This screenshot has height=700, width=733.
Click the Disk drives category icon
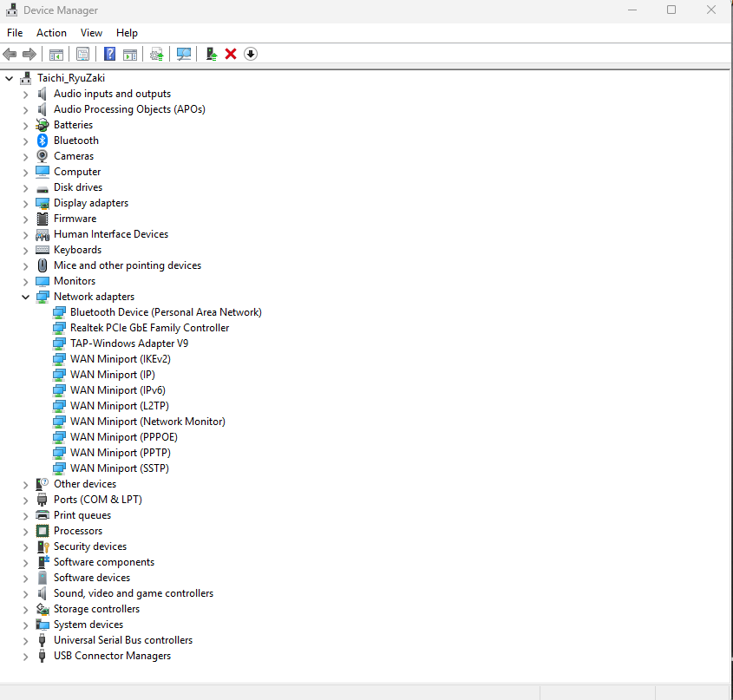[43, 188]
